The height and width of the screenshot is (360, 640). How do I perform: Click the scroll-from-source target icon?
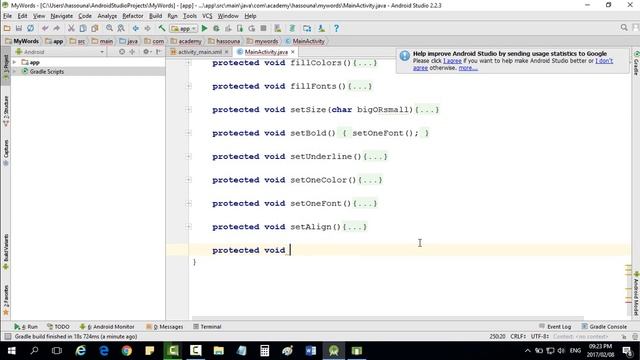coord(122,52)
